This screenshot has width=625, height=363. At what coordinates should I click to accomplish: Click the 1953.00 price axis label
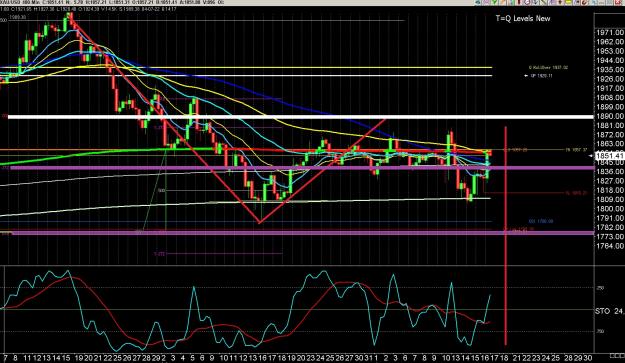[x=610, y=51]
